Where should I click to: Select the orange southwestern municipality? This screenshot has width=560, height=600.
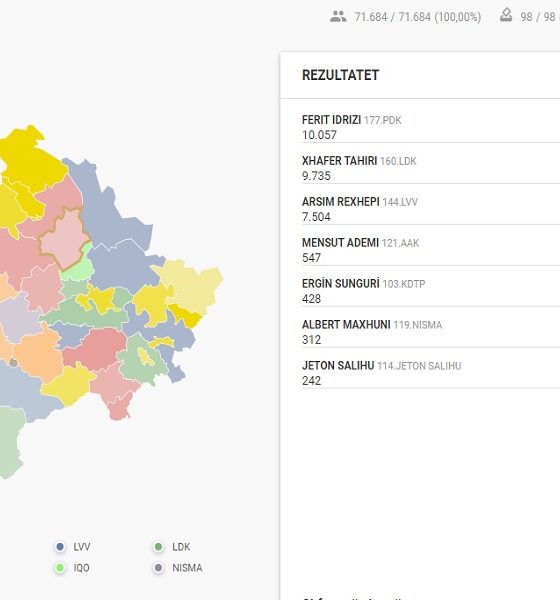coord(38,354)
